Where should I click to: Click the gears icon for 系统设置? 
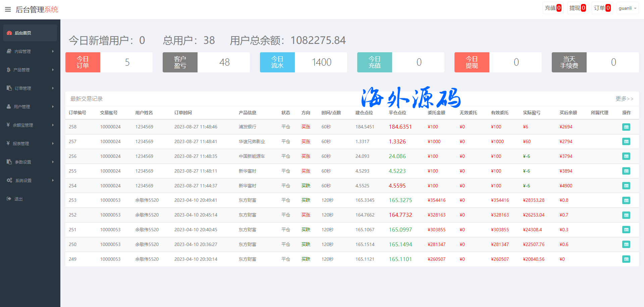pyautogui.click(x=9, y=180)
